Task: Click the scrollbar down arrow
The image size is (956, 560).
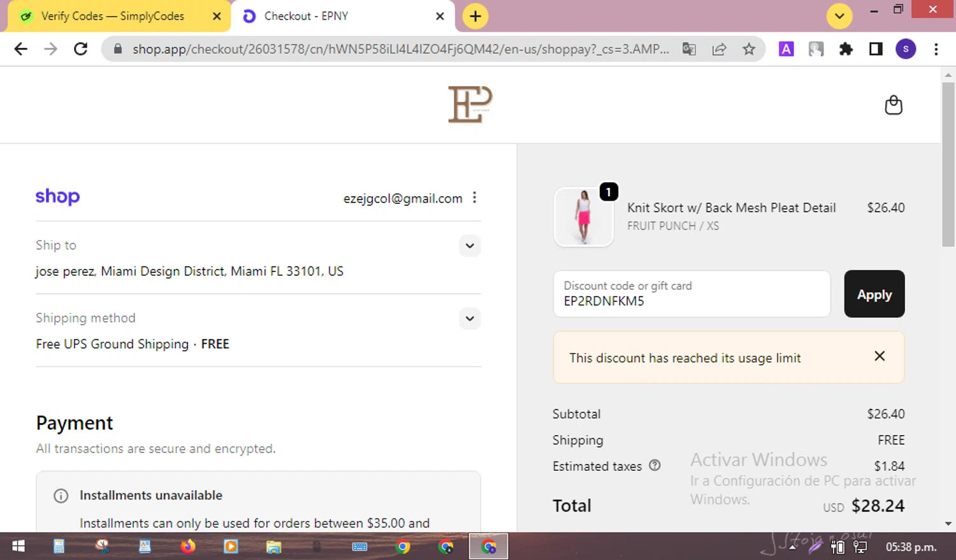Action: (948, 524)
